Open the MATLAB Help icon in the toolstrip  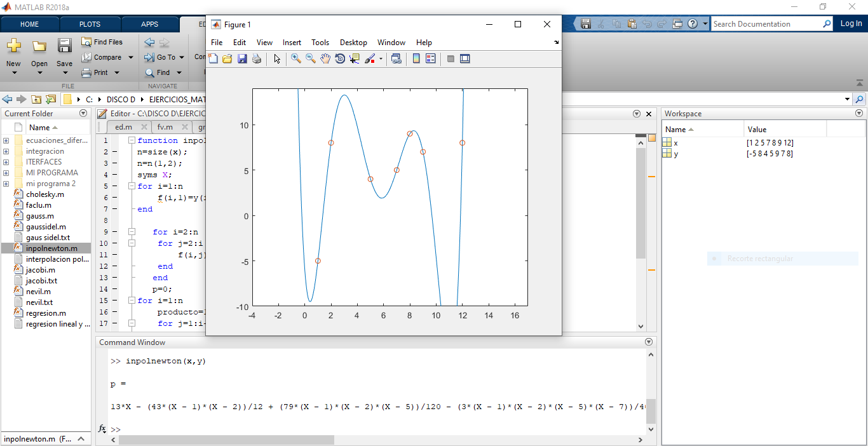click(x=692, y=23)
